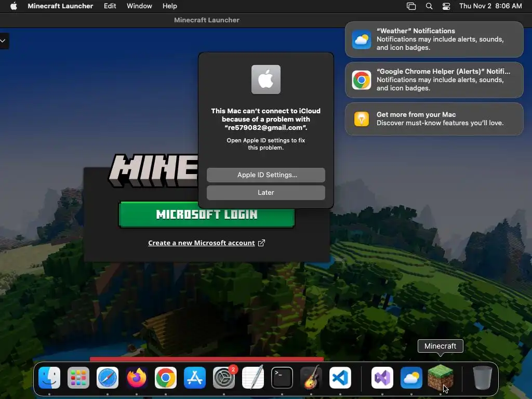
Task: Open the Trash in the dock
Action: click(483, 377)
